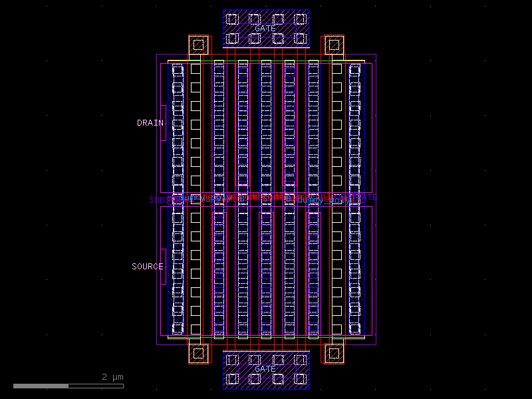This screenshot has width=532, height=399.
Task: Select the DRAIN label
Action: pos(149,122)
